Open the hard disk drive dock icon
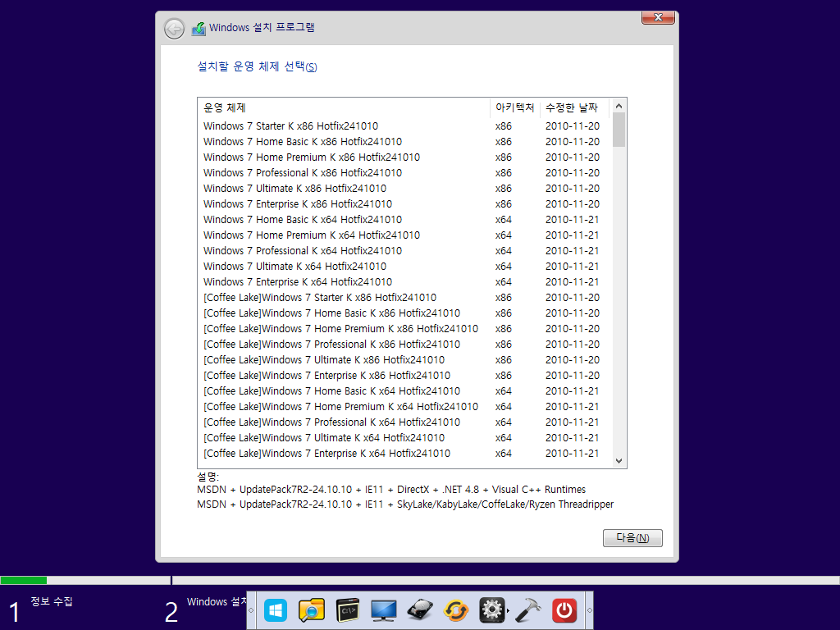840x630 pixels. point(420,610)
